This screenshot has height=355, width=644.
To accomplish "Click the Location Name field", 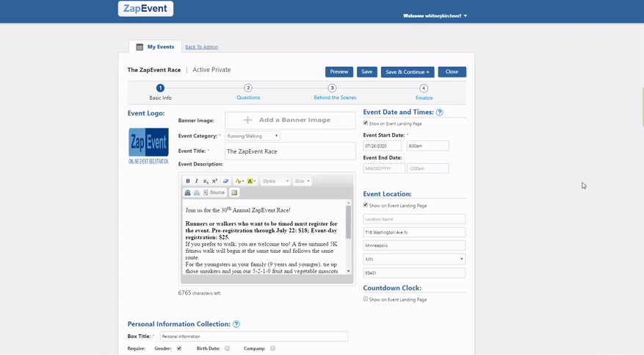I will pos(414,219).
